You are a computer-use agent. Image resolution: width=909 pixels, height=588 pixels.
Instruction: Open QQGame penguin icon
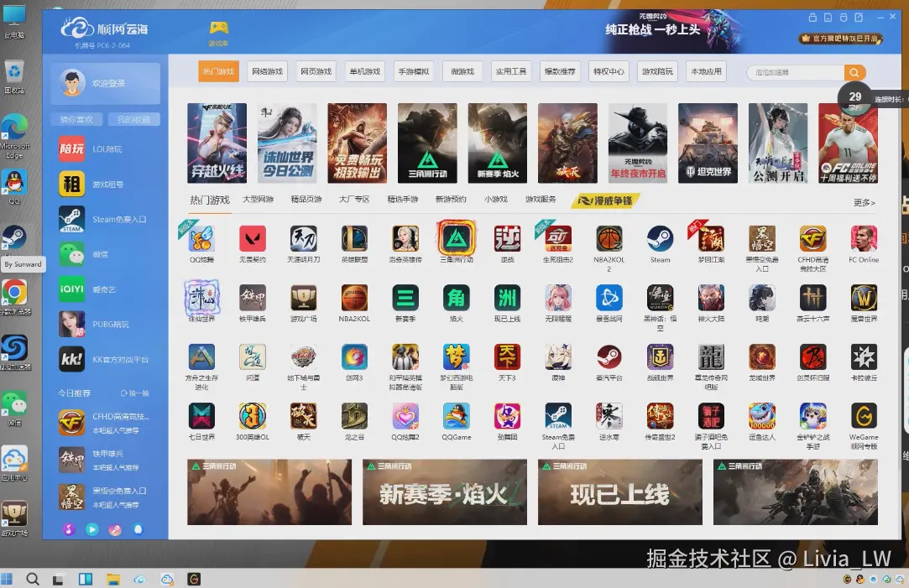pyautogui.click(x=457, y=416)
